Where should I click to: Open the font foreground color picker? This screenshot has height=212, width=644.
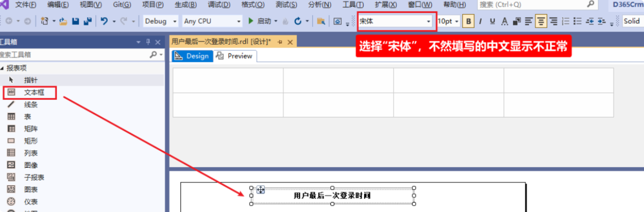[x=504, y=21]
